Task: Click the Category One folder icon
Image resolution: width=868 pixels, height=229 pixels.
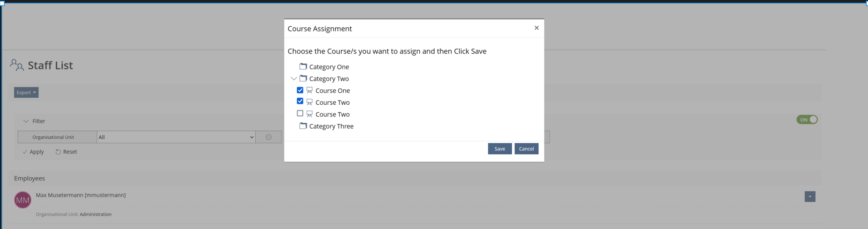Action: click(303, 66)
